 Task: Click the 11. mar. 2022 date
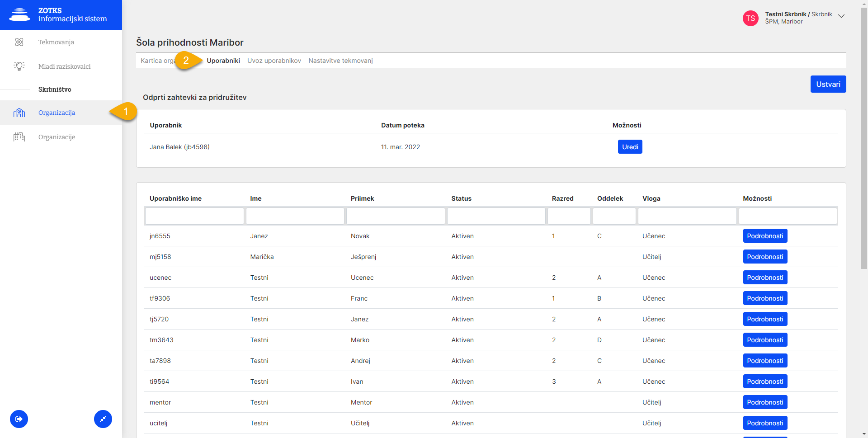(401, 147)
